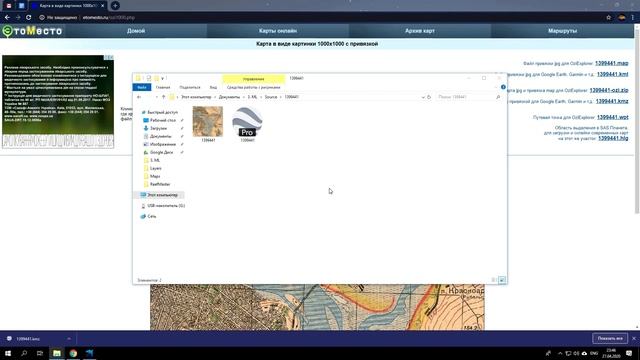Open Маршруты in the site menu
Screen dimensions: 640x360
point(562,31)
